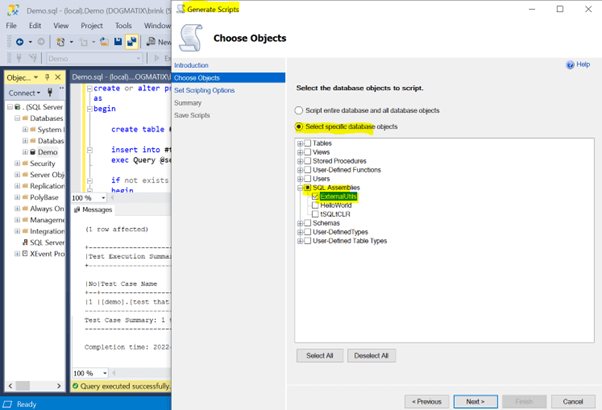Open the Demo database combo box in the toolbar
Viewport: 602px width, 410px height.
coord(94,58)
